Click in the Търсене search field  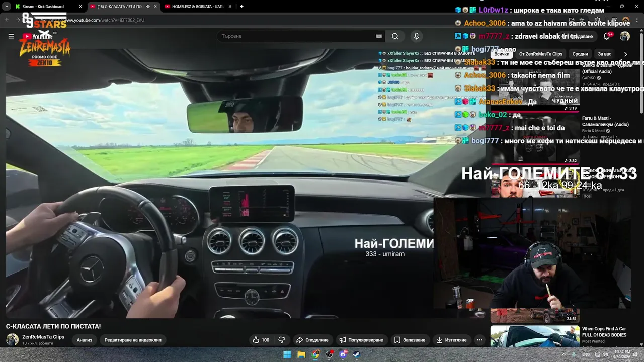click(297, 36)
